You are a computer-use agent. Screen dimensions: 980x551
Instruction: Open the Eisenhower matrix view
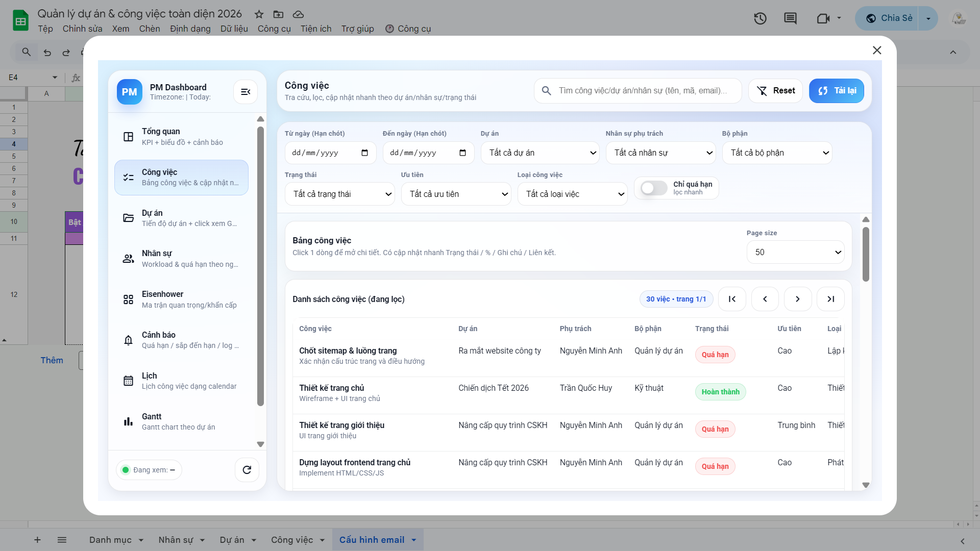181,299
